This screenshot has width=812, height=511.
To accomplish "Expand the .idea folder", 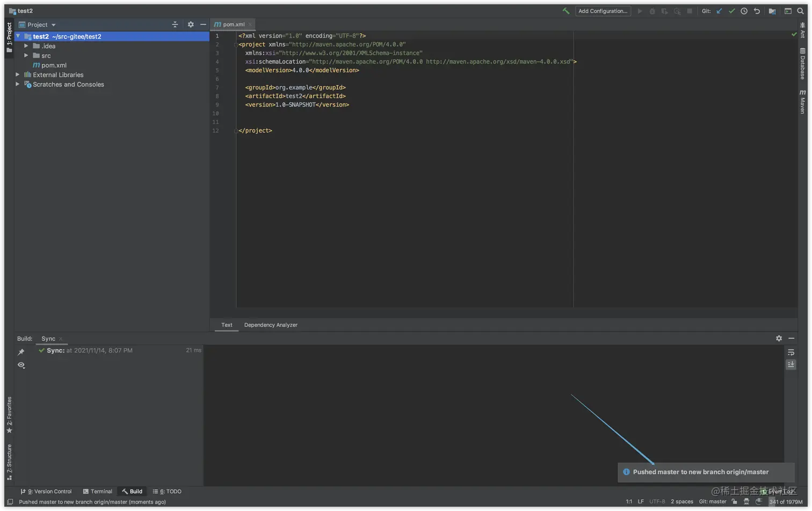I will pyautogui.click(x=26, y=46).
